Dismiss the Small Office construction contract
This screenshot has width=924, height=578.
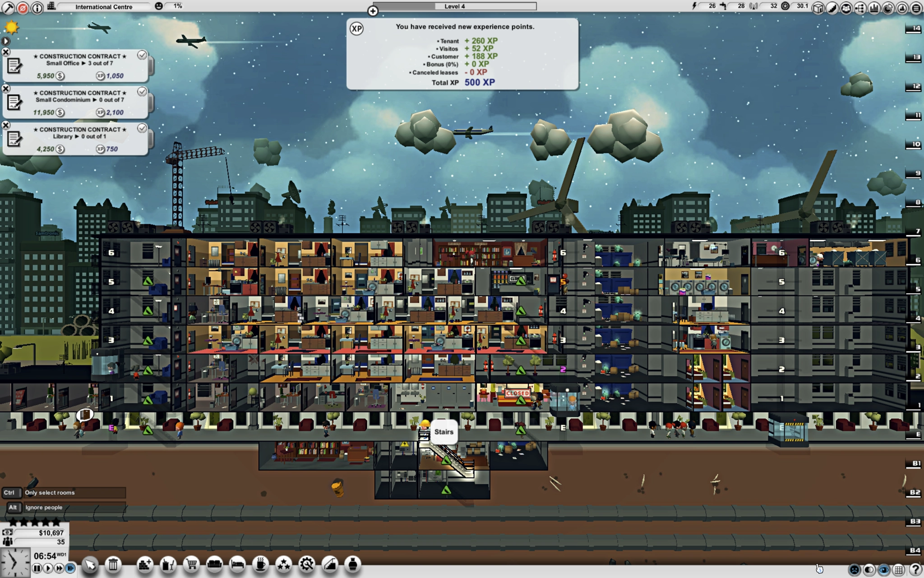6,52
